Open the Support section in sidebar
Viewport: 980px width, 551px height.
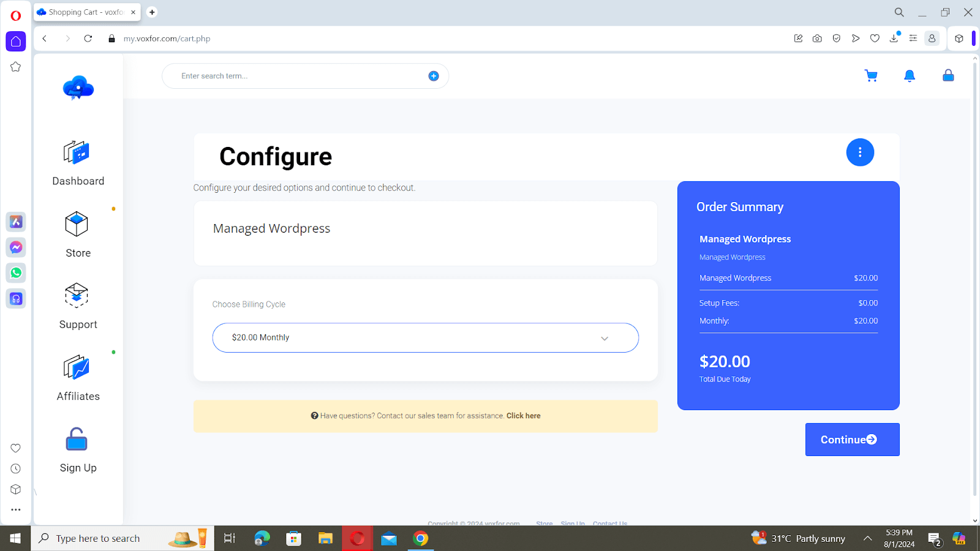click(x=77, y=306)
